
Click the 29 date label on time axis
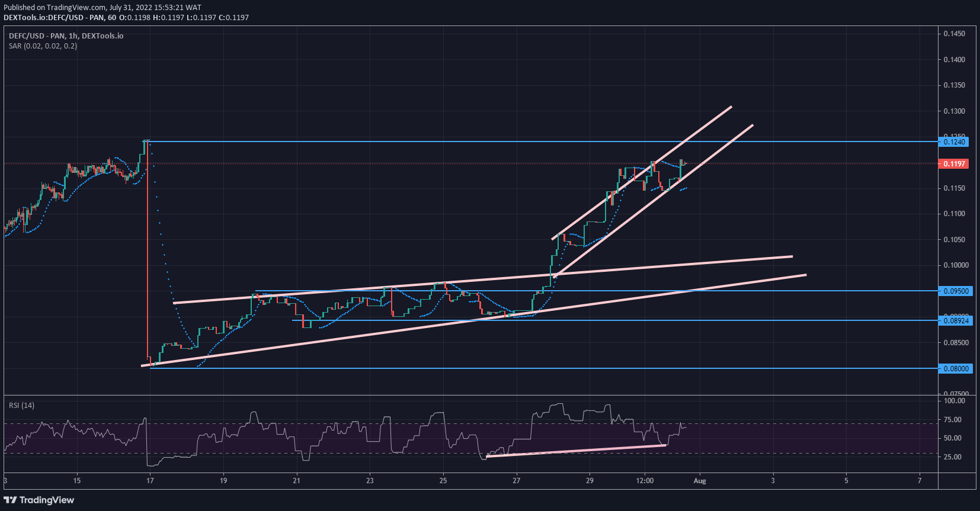[590, 481]
